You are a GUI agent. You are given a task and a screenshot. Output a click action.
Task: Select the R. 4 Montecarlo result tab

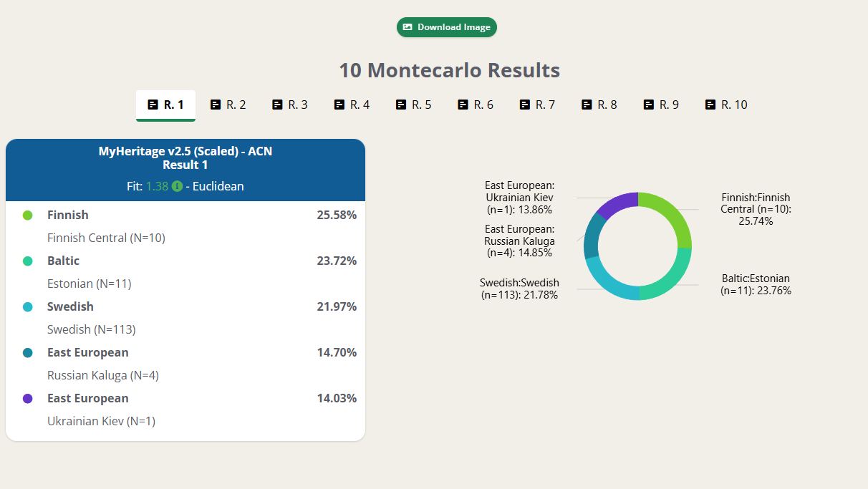tap(352, 105)
